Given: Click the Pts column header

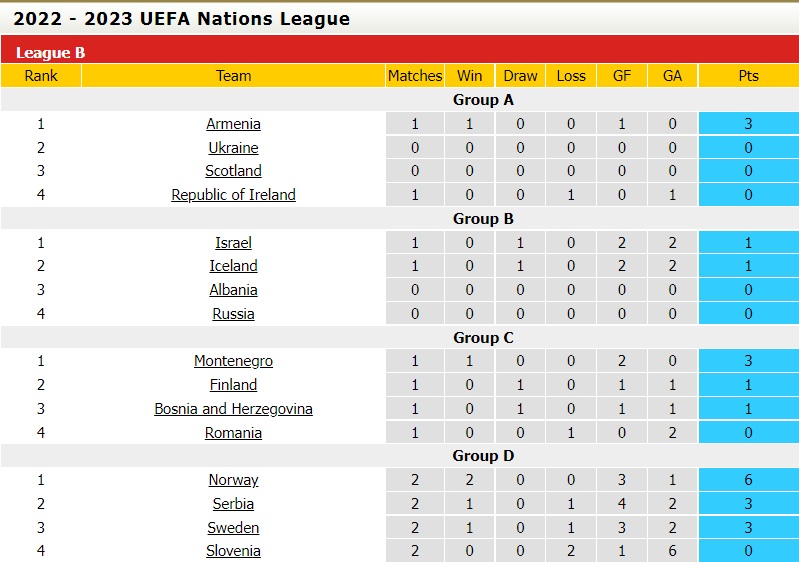Looking at the screenshot, I should pos(748,76).
